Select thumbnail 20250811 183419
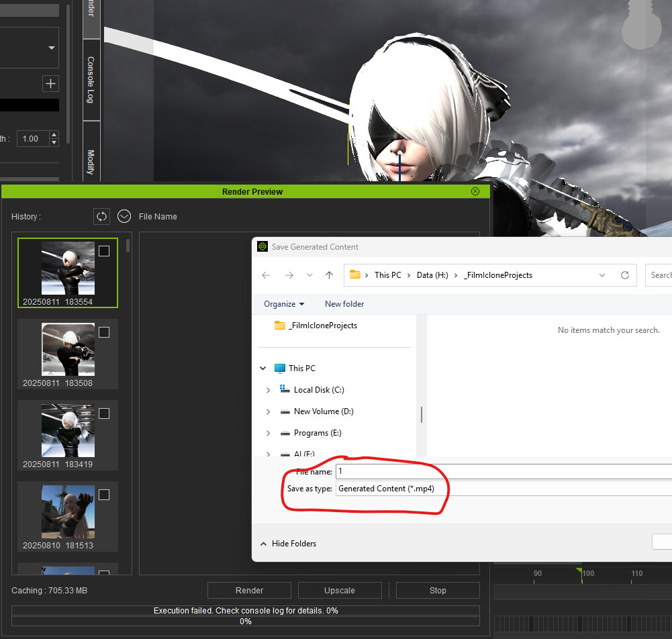The height and width of the screenshot is (639, 672). click(68, 431)
